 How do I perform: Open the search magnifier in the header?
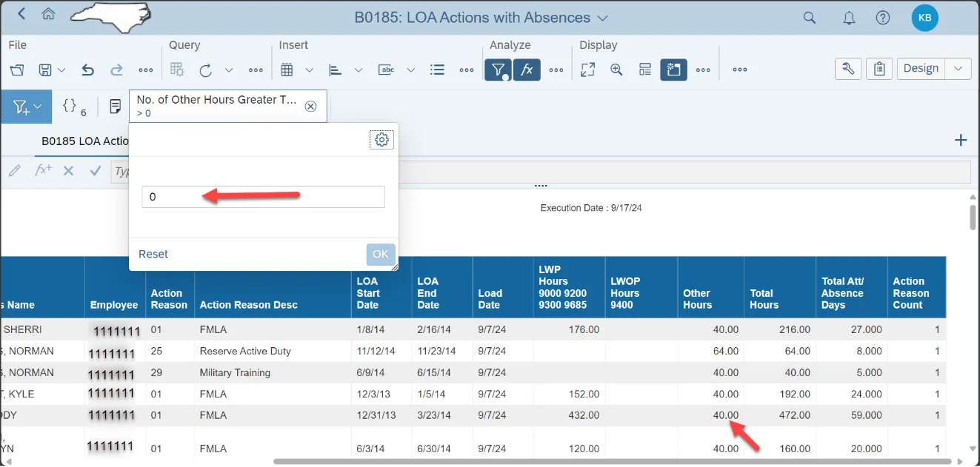810,18
